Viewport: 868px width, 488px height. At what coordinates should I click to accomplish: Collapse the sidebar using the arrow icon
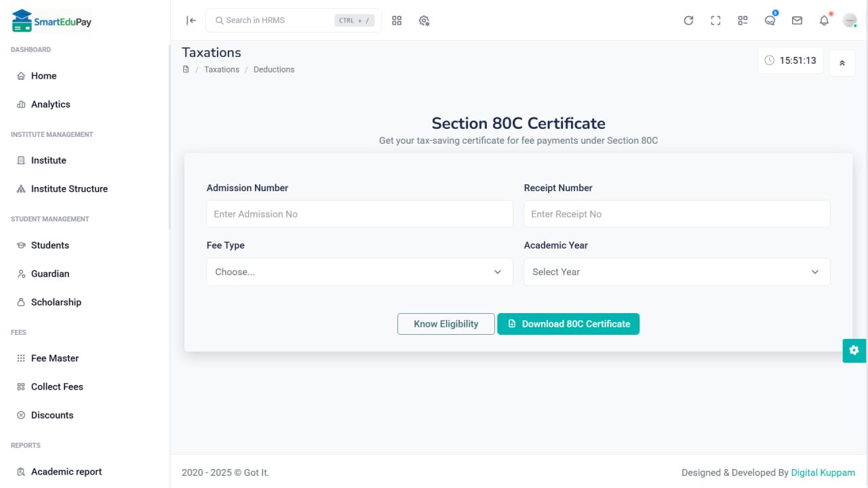pos(191,20)
